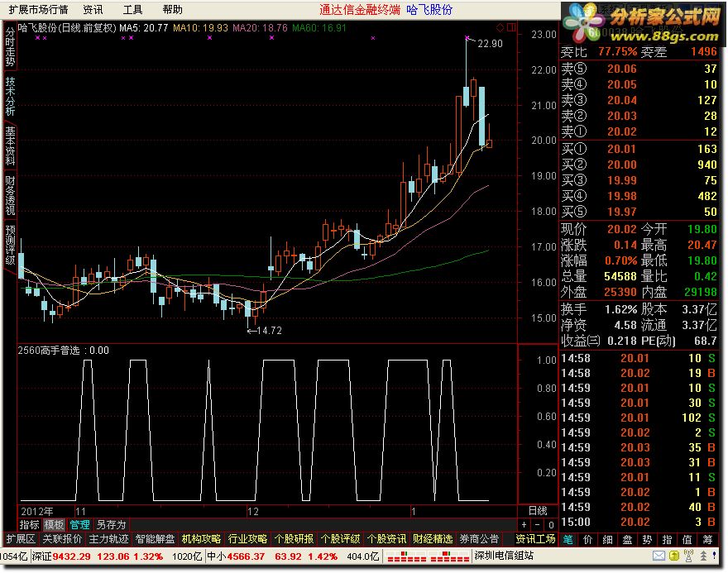728x573 pixels.
Task: Click the mail envelope status icon
Action: point(659,556)
